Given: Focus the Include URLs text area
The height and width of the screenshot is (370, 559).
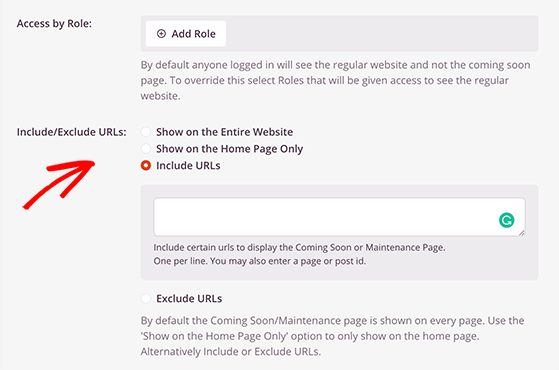Looking at the screenshot, I should [x=339, y=217].
